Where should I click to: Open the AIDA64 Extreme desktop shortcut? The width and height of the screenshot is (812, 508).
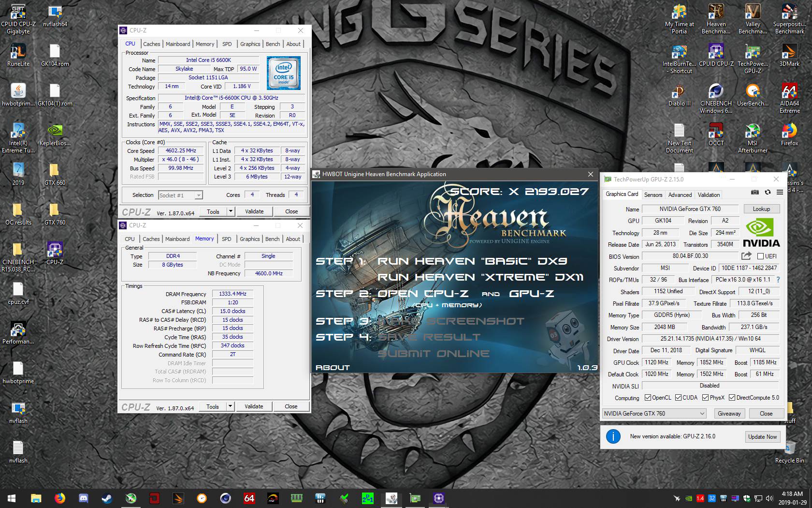coord(789,99)
